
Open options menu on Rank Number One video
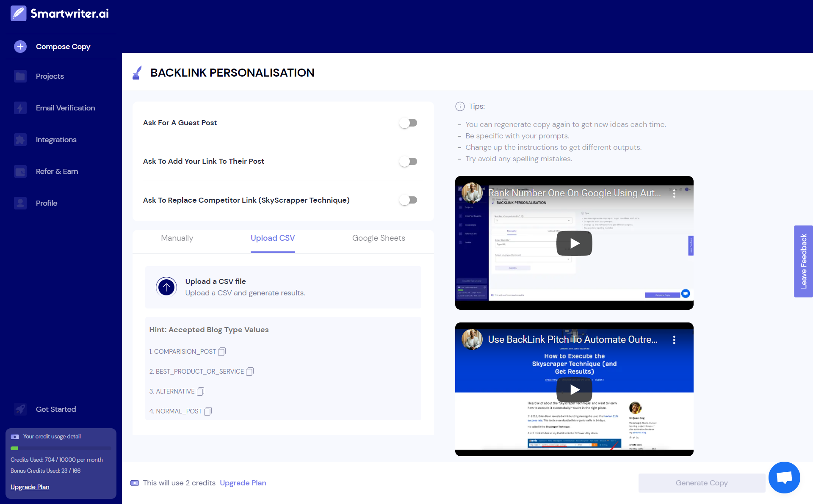click(x=674, y=193)
